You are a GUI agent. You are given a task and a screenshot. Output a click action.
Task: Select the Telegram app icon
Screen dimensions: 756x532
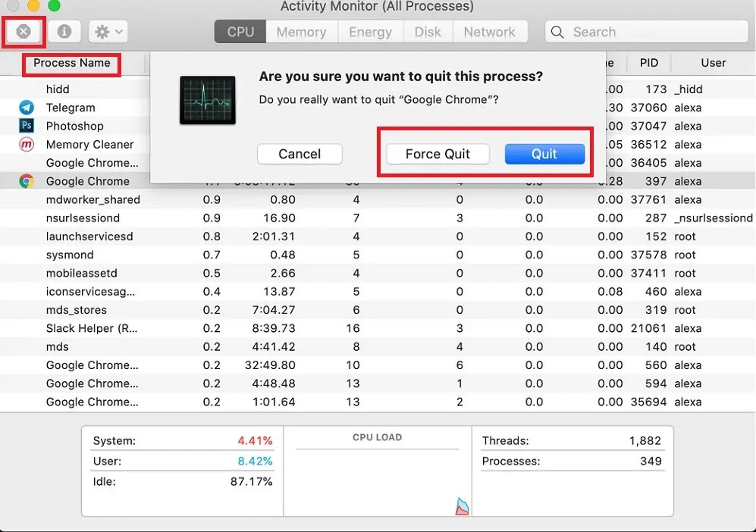point(27,108)
